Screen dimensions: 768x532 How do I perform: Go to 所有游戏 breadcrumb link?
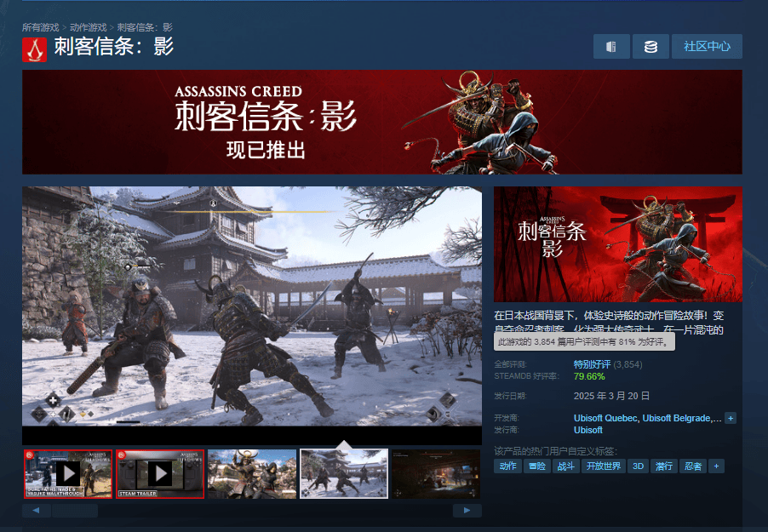pyautogui.click(x=40, y=27)
